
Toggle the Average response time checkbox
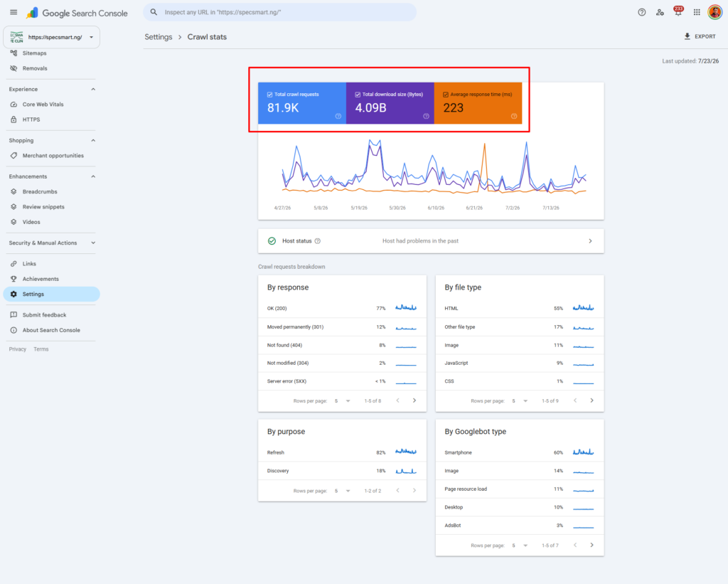446,95
